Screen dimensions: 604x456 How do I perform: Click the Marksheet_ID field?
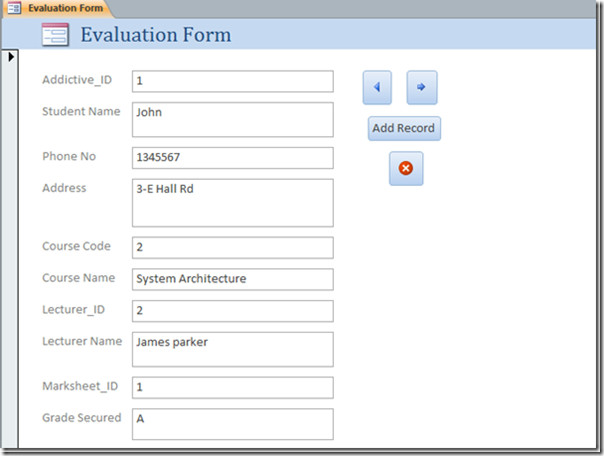[233, 387]
